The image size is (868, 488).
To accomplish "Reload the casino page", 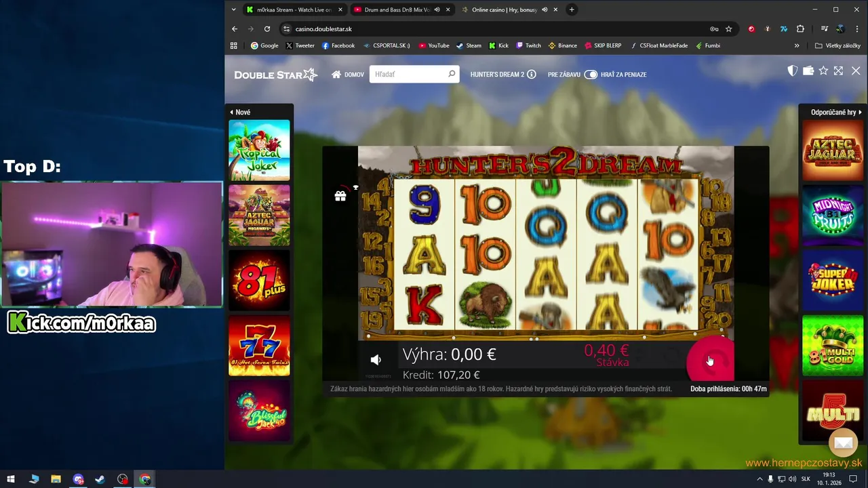I will (267, 29).
